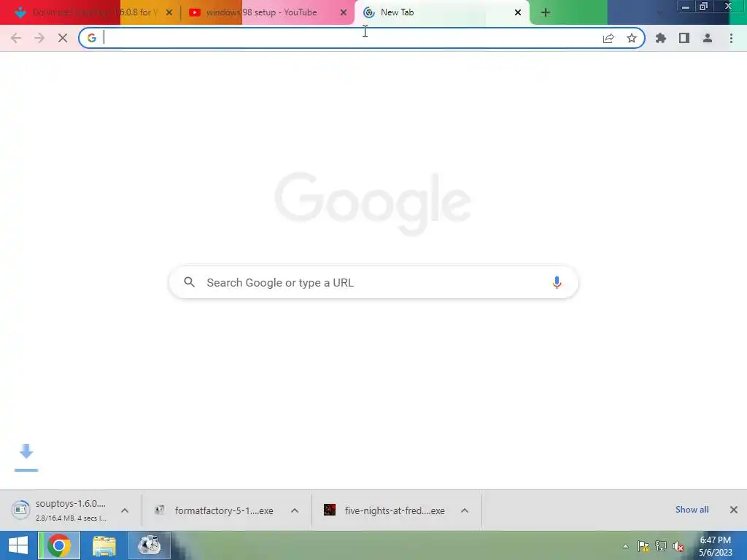Open the souptoys-1.6.0 download item
The height and width of the screenshot is (560, 747).
(x=71, y=510)
